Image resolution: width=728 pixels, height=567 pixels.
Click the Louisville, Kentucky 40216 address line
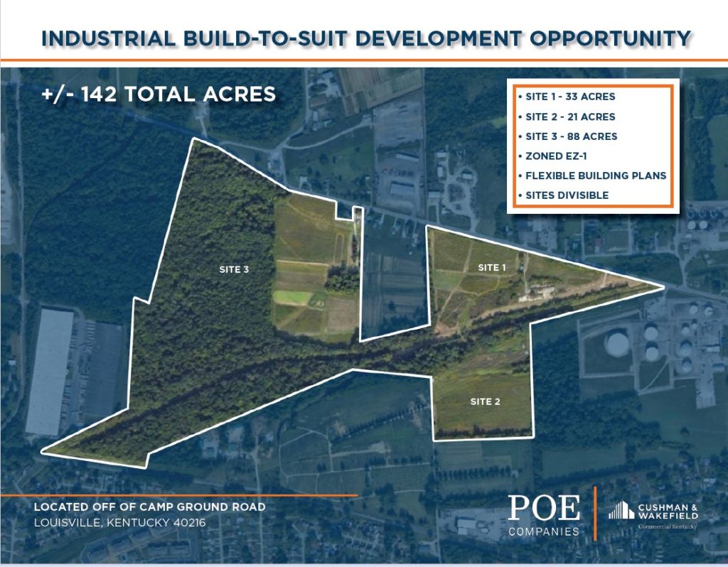click(x=119, y=523)
